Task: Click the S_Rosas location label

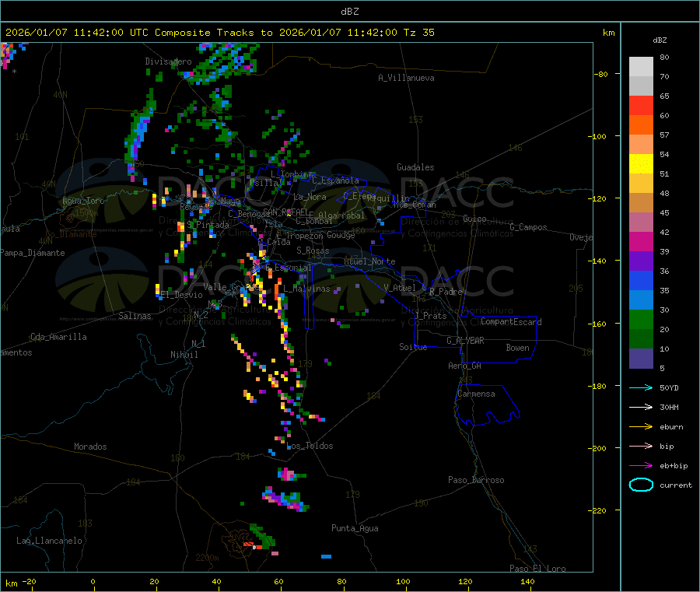Action: click(313, 250)
